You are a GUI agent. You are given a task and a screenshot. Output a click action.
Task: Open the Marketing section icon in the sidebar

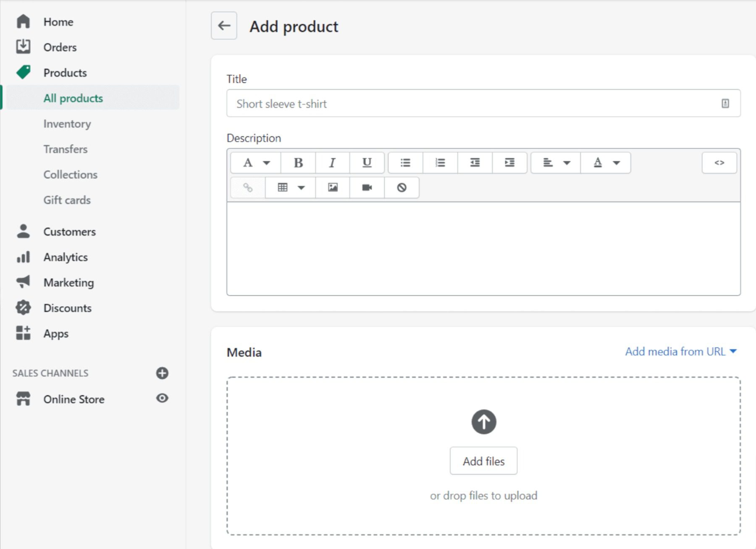(x=23, y=283)
